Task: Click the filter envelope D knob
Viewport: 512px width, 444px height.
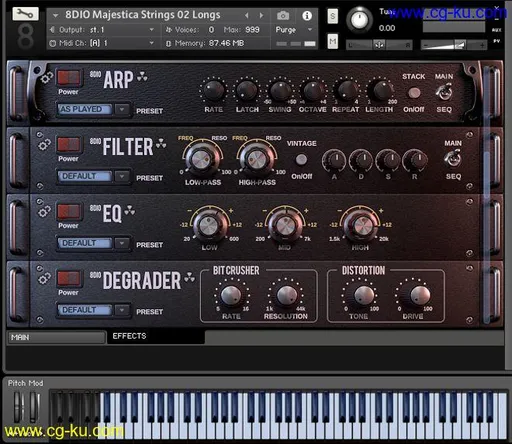Action: click(361, 161)
